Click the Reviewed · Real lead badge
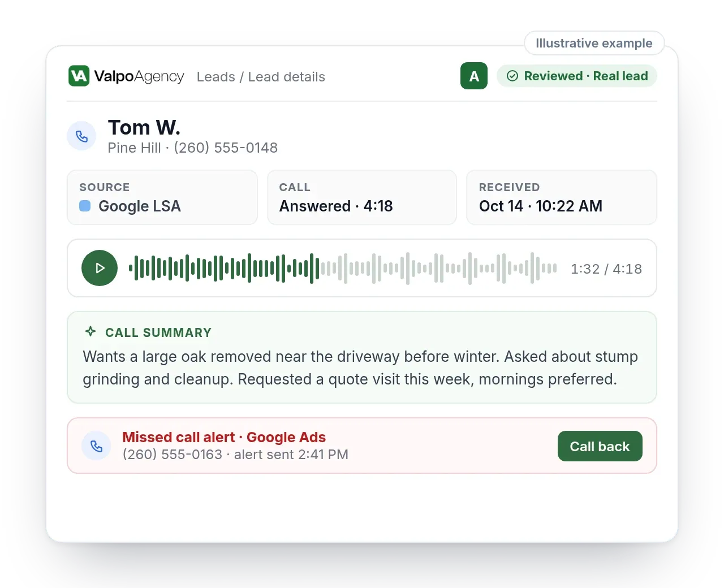The height and width of the screenshot is (588, 724). pos(577,76)
